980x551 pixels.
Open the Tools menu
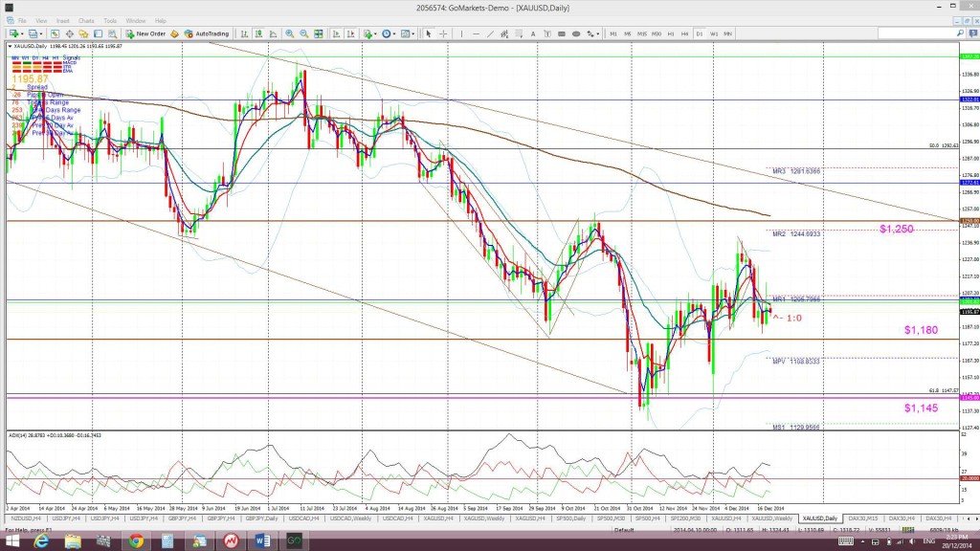click(x=110, y=21)
